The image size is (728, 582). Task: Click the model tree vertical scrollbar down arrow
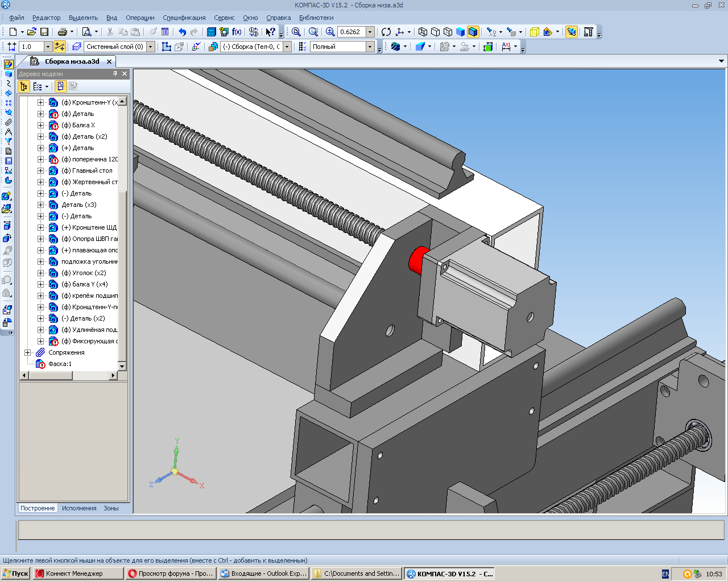point(122,367)
